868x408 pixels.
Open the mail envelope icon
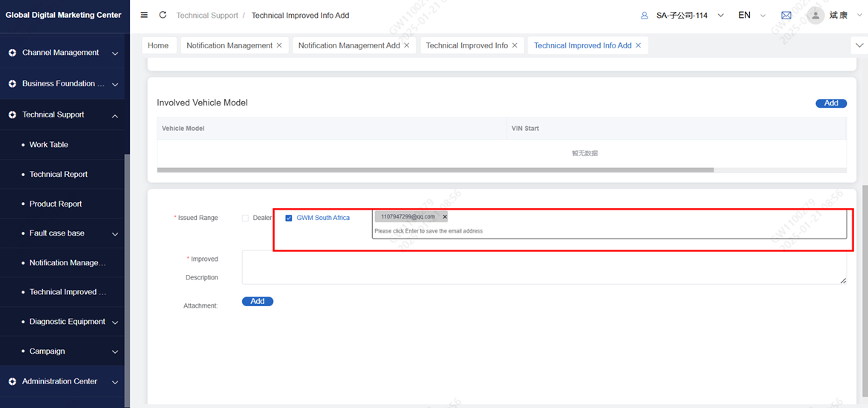pyautogui.click(x=786, y=16)
